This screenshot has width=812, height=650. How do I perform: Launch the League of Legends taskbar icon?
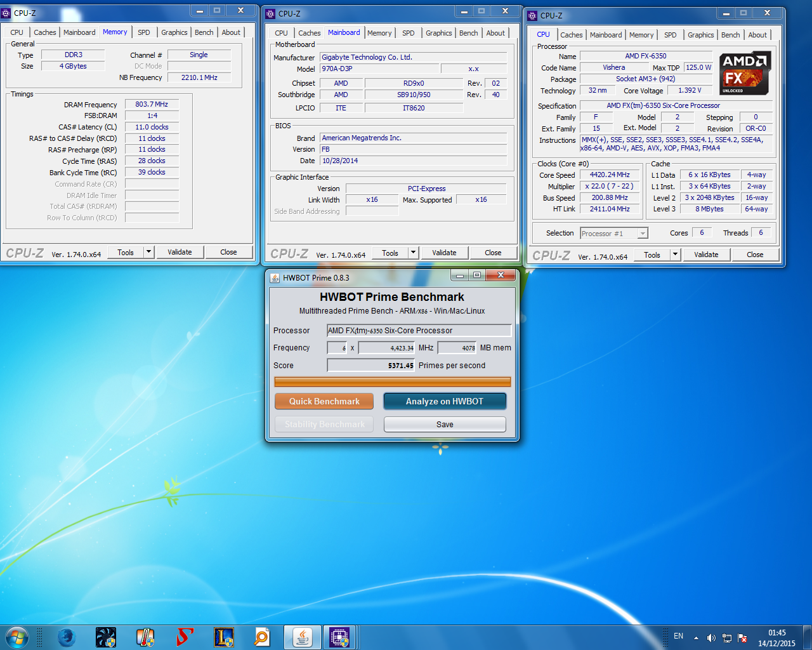tap(224, 637)
